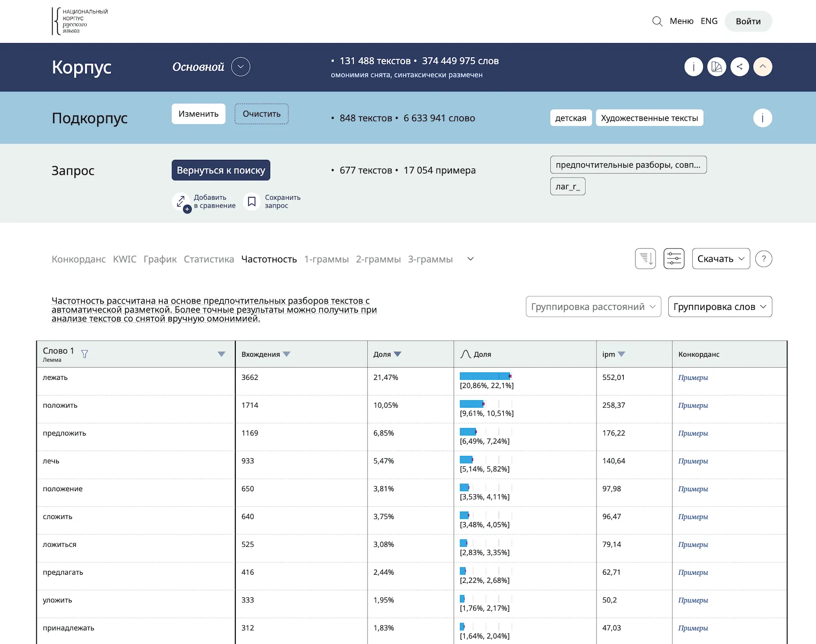This screenshot has width=816, height=644.
Task: Expand more tabs chevron after 3-граммы
Action: 471,259
